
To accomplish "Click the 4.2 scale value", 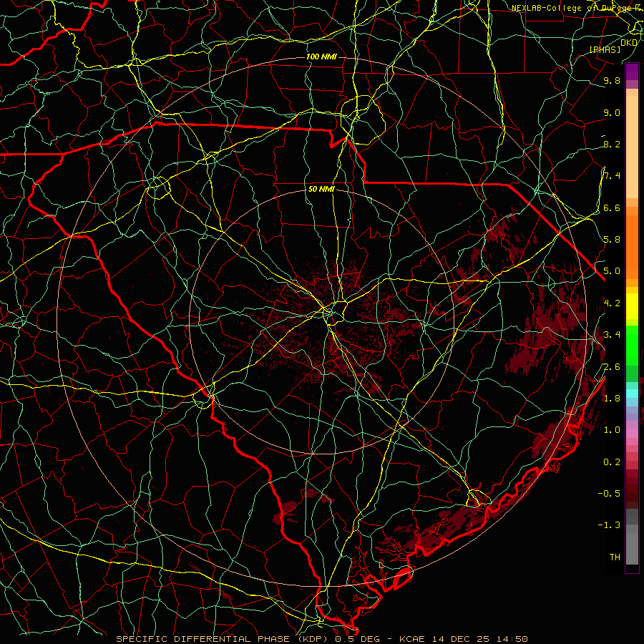I will (x=612, y=303).
